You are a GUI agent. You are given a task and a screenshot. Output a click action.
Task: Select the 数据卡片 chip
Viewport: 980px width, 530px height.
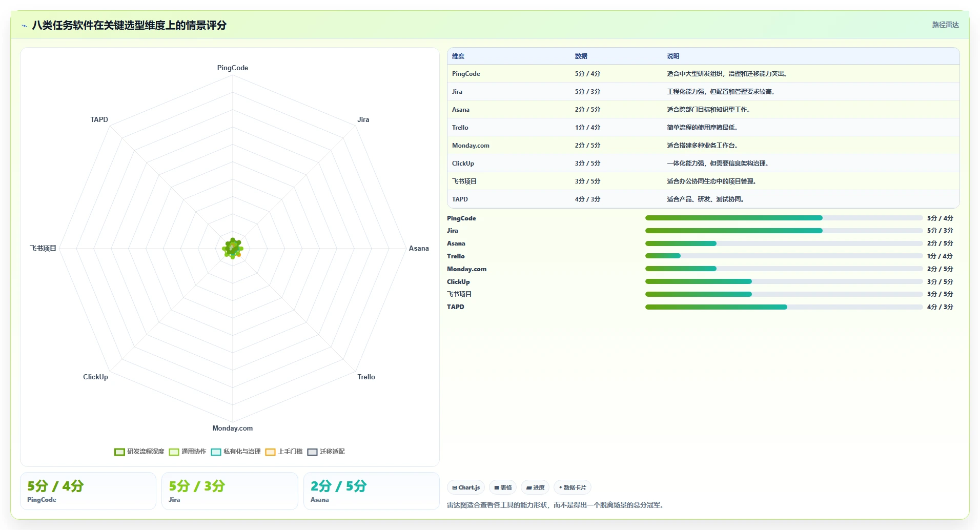573,487
